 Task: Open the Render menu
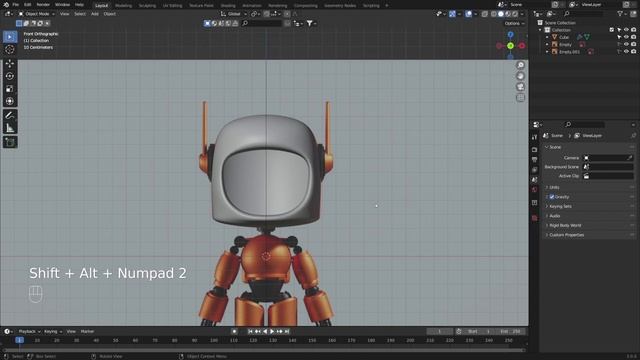click(43, 4)
